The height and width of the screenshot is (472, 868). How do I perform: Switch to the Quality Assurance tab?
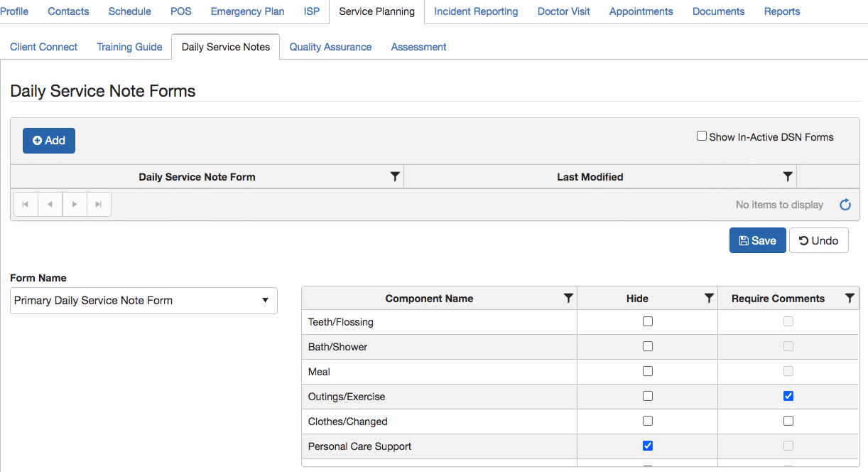330,46
